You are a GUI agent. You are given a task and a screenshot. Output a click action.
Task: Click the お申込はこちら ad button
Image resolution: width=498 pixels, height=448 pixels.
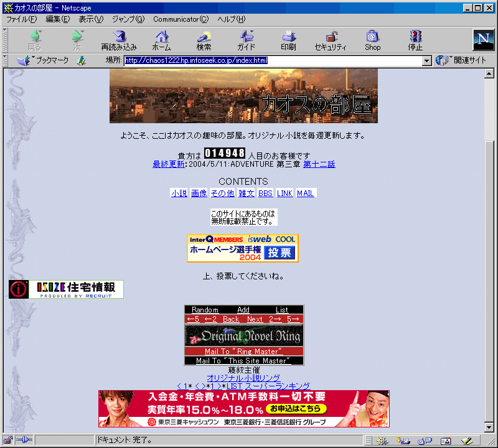click(296, 409)
